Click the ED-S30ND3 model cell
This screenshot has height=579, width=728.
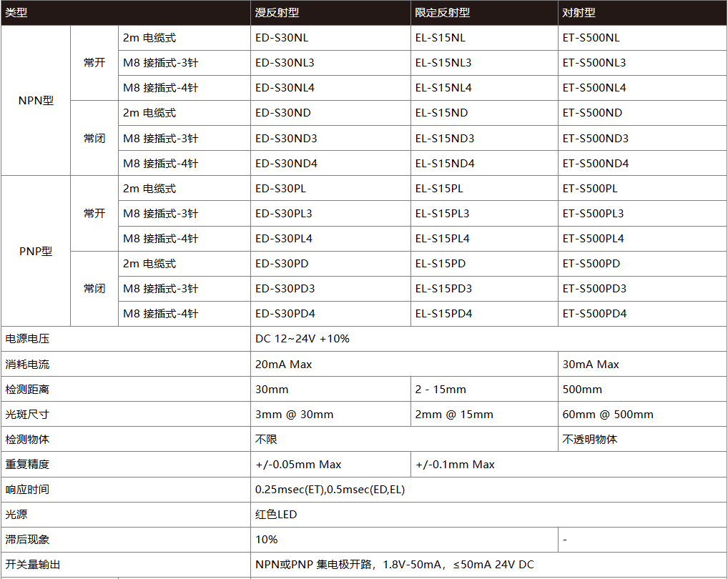(286, 139)
